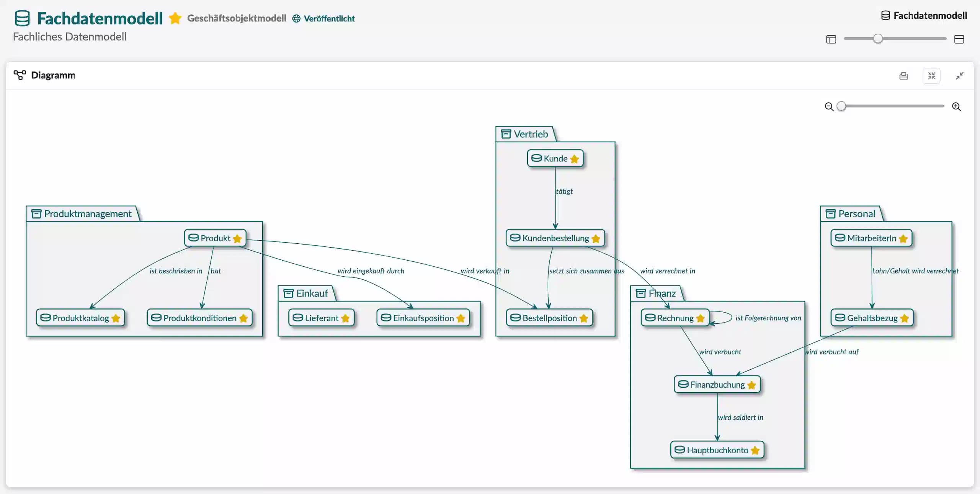This screenshot has height=494, width=980.
Task: Click the database icon on Hauptbuchkonto node
Action: [x=679, y=450]
